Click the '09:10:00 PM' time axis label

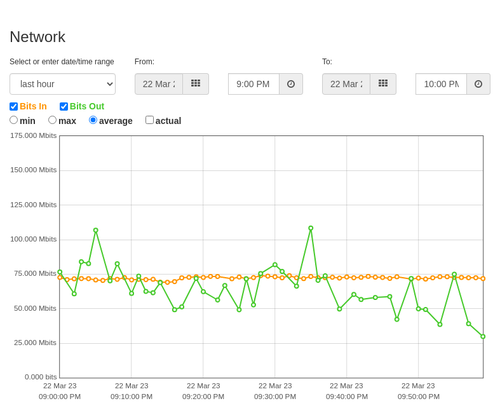pos(131,397)
